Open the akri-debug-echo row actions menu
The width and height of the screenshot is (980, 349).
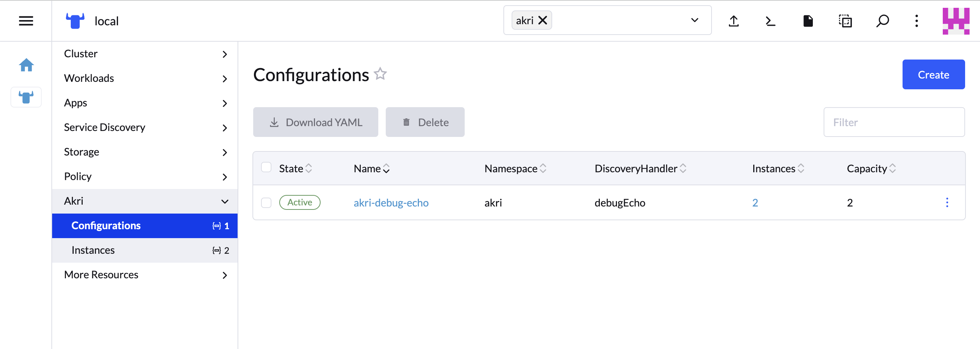click(946, 202)
